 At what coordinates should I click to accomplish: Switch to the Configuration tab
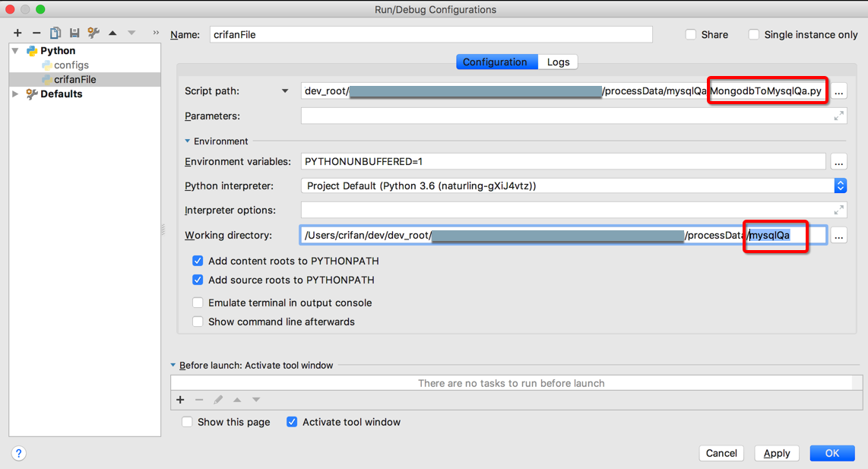(496, 62)
